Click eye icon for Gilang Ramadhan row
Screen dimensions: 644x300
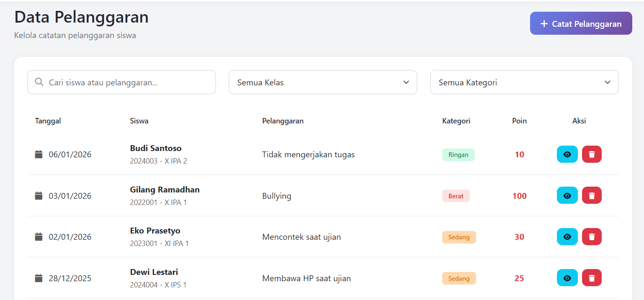coord(567,195)
